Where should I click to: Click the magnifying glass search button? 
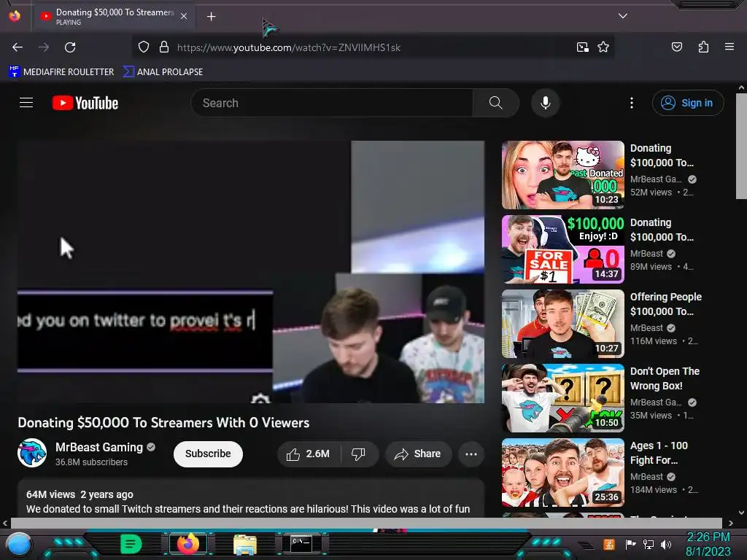pyautogui.click(x=495, y=103)
